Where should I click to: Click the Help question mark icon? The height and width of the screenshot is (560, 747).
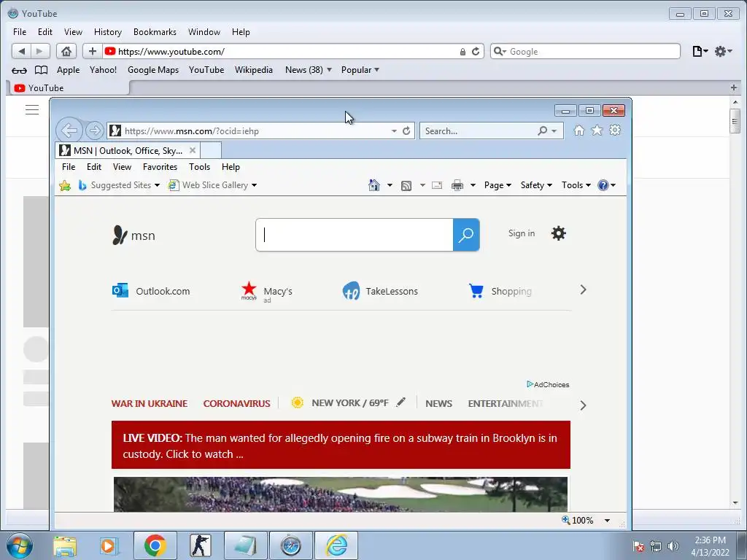[603, 185]
